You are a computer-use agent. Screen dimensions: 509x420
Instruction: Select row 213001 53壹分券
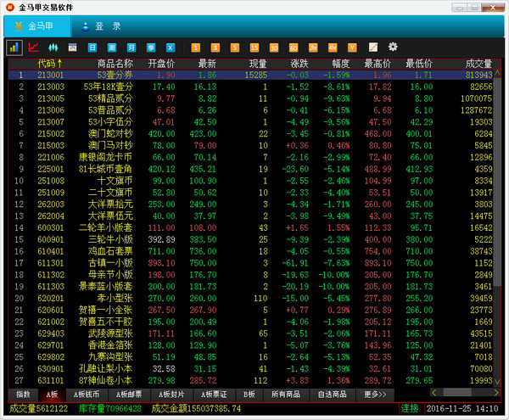pos(250,75)
